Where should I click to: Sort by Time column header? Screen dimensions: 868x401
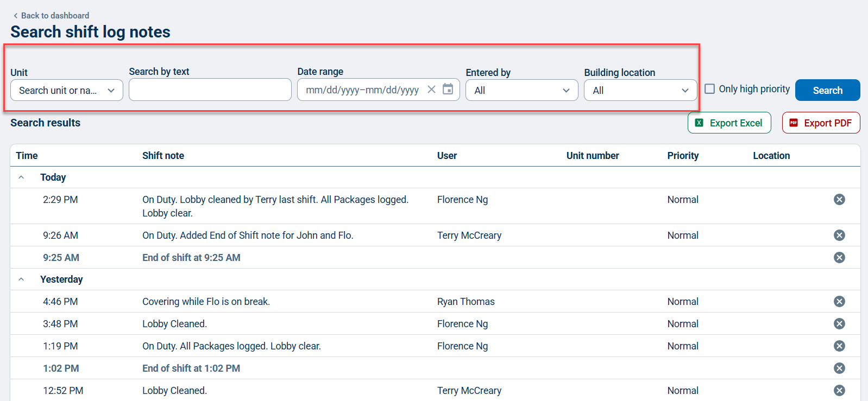(x=27, y=156)
